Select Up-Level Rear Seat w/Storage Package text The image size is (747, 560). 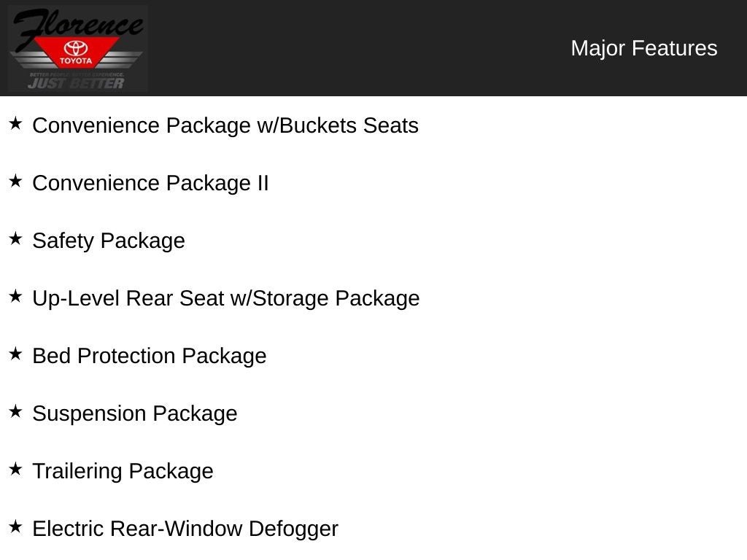tap(226, 298)
